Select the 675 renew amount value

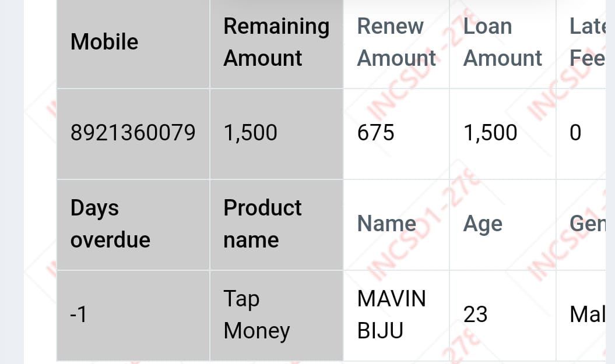coord(376,133)
